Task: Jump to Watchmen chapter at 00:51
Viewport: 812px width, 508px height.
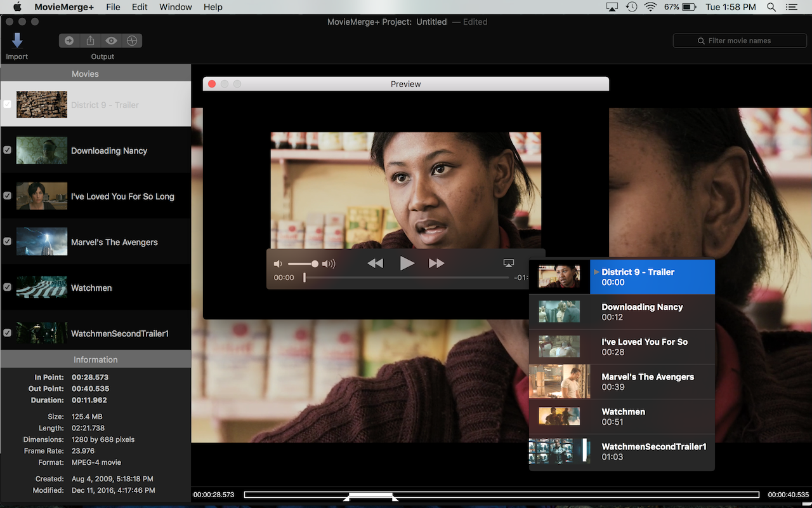Action: (622, 417)
